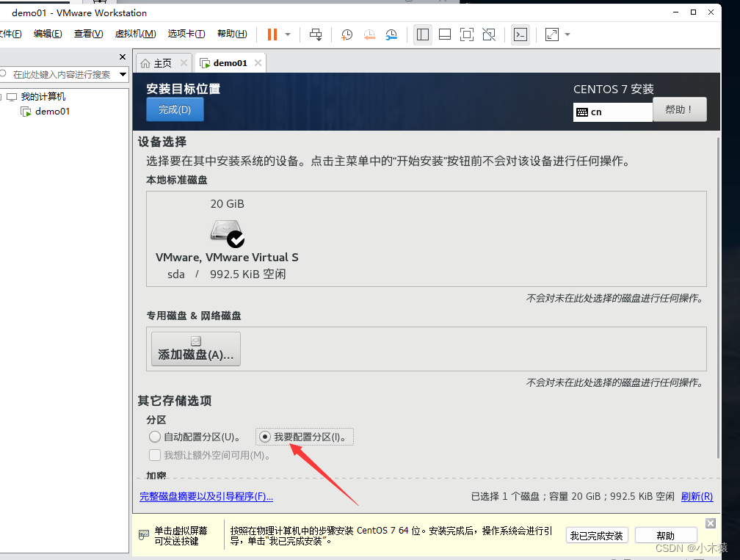The height and width of the screenshot is (560, 740).
Task: Click the keyboard icon in hint bar
Action: (x=144, y=535)
